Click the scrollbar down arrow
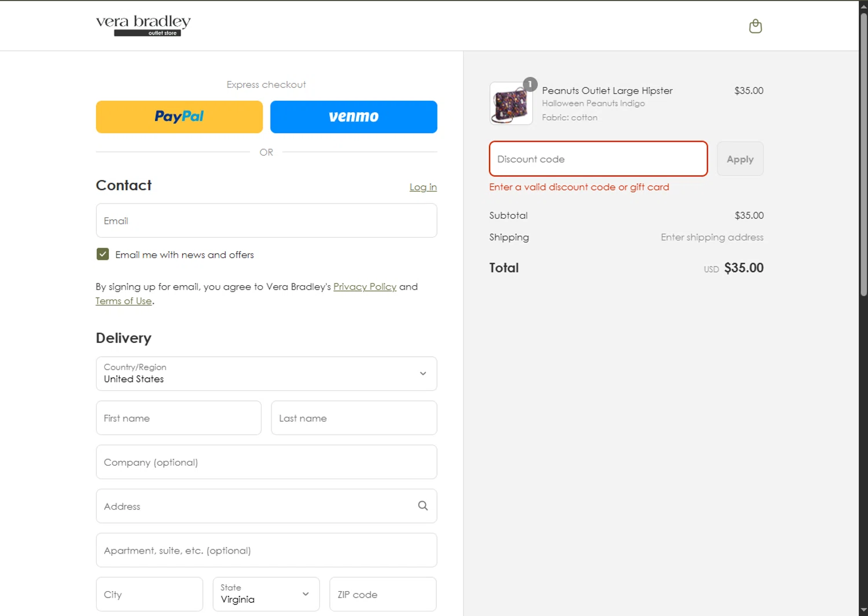868x616 pixels. tap(863, 610)
